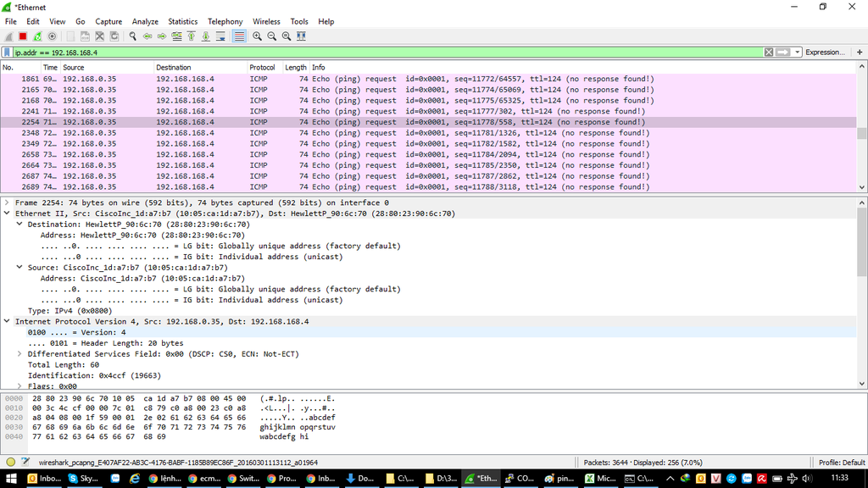Click the display filter bookmark icon

7,53
